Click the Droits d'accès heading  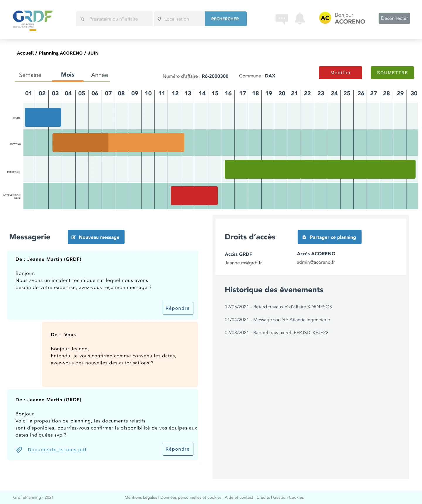pyautogui.click(x=250, y=237)
